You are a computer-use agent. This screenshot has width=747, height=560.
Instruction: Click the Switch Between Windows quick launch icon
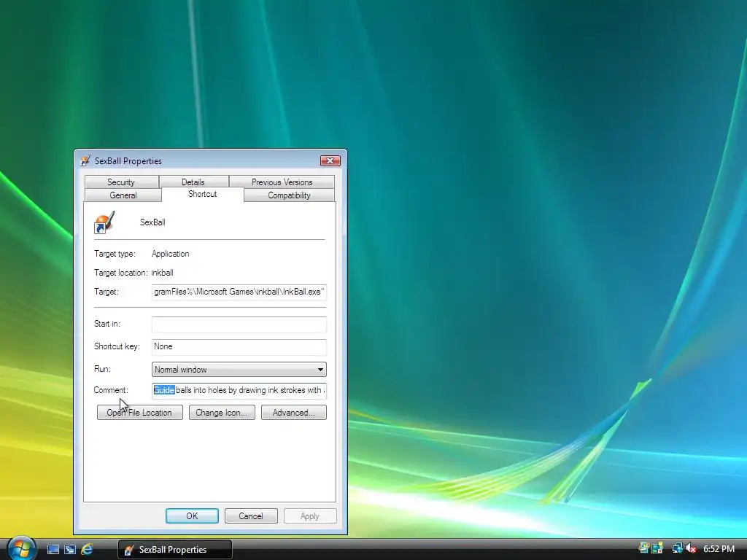coord(69,549)
